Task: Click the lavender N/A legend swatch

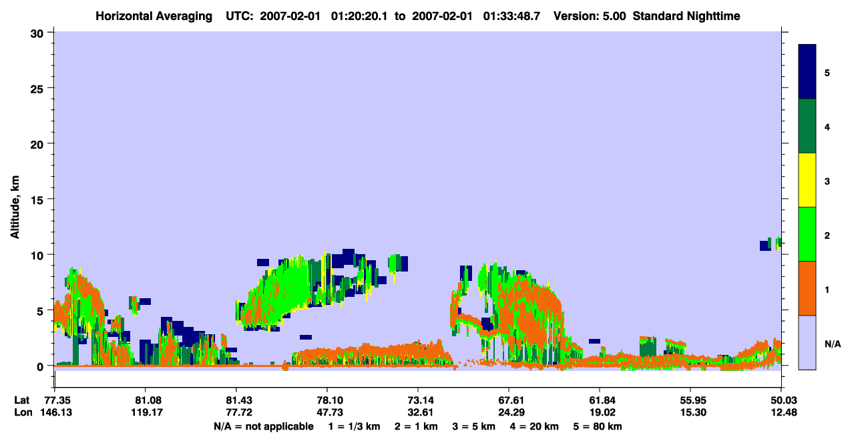Action: point(807,342)
